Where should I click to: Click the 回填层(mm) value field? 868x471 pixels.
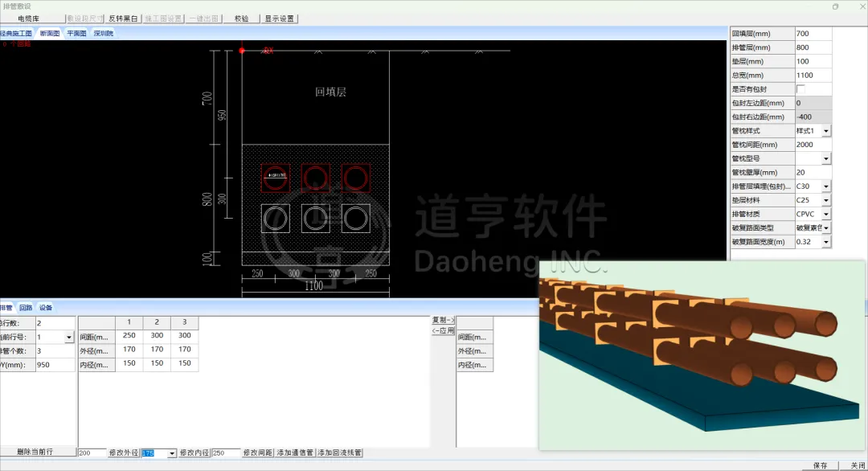(x=812, y=34)
